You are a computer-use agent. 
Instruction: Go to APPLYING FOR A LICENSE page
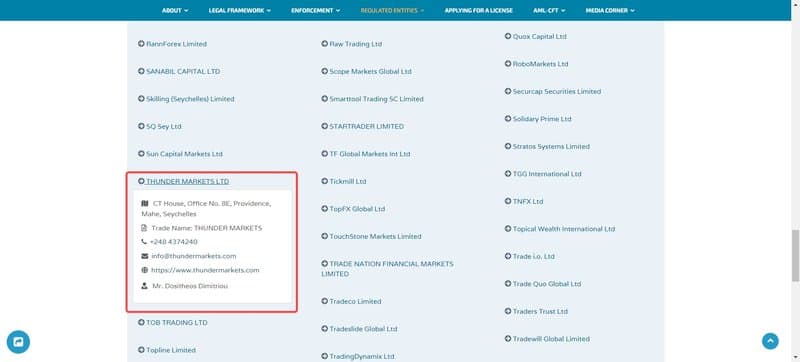(479, 10)
